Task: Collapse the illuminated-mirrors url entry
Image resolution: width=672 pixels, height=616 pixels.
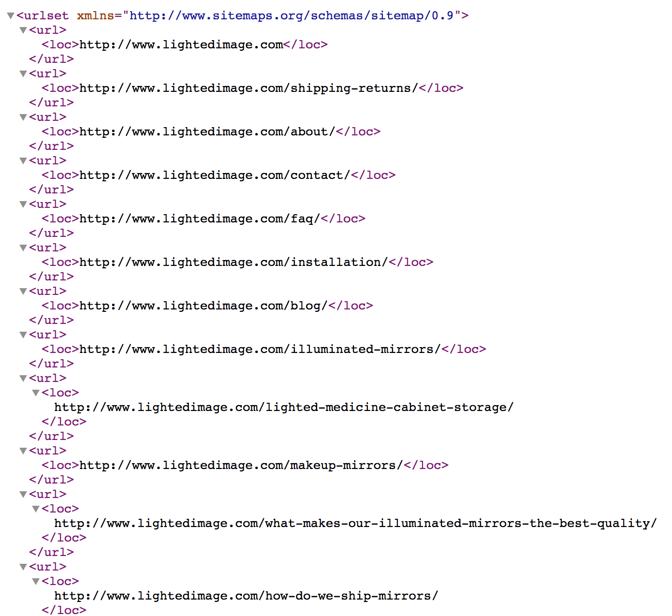Action: (22, 335)
